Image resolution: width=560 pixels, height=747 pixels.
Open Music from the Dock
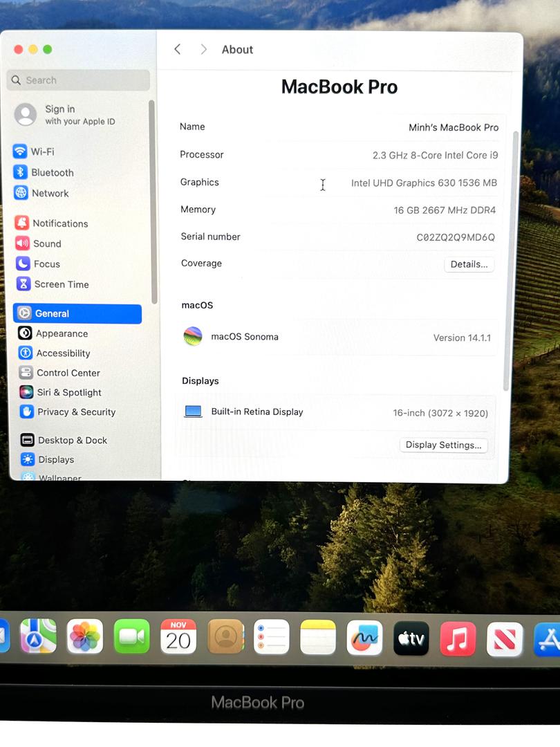tap(458, 639)
